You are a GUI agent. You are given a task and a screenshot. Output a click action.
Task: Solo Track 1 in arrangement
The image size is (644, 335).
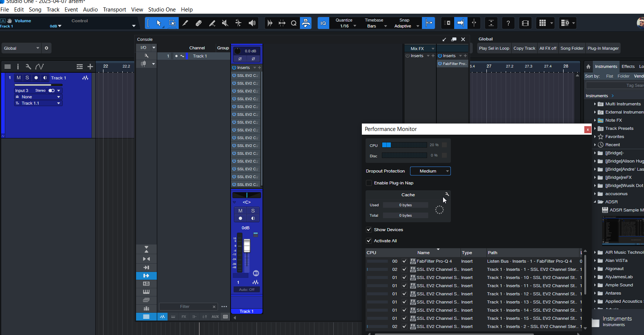pyautogui.click(x=27, y=78)
